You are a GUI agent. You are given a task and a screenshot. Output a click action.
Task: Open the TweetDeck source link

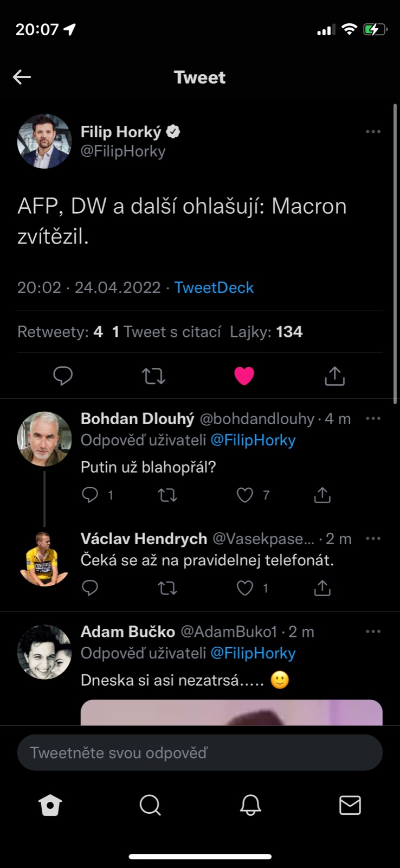214,288
